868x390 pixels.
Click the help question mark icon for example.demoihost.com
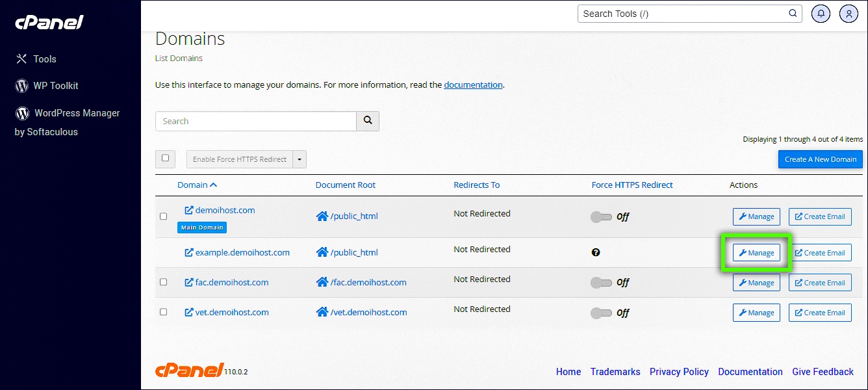click(596, 252)
